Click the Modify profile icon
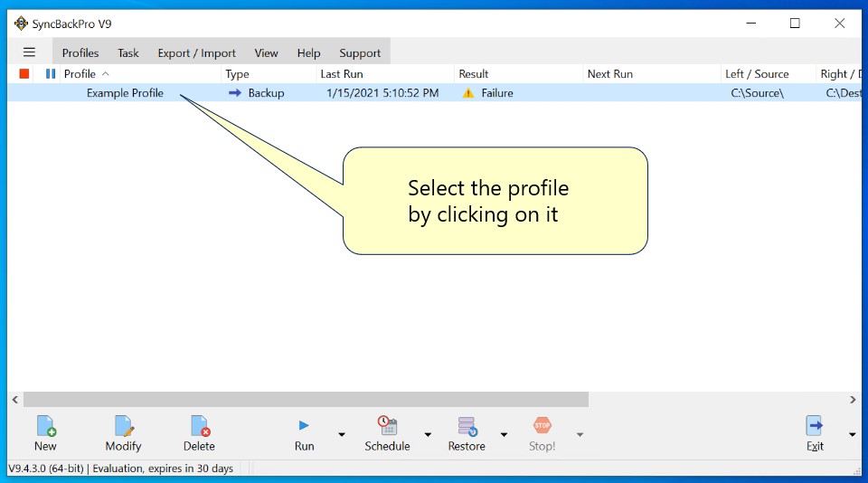The image size is (868, 483). [x=124, y=426]
